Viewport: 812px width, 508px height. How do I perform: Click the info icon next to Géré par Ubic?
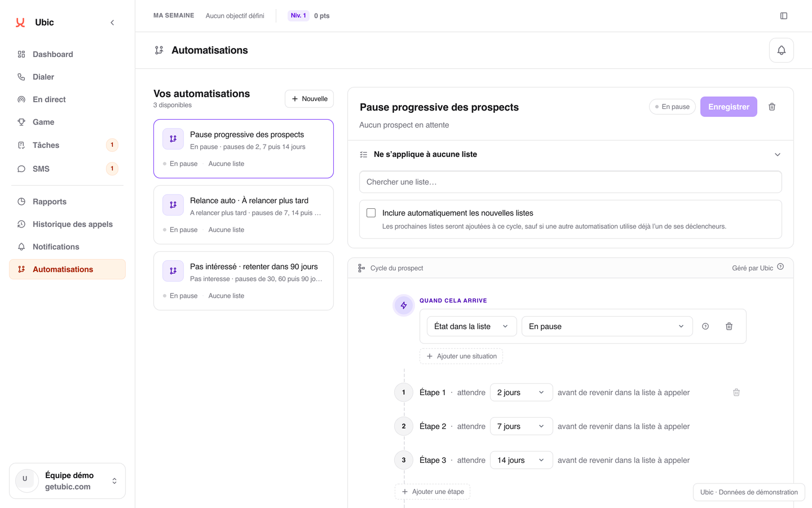[x=780, y=267]
